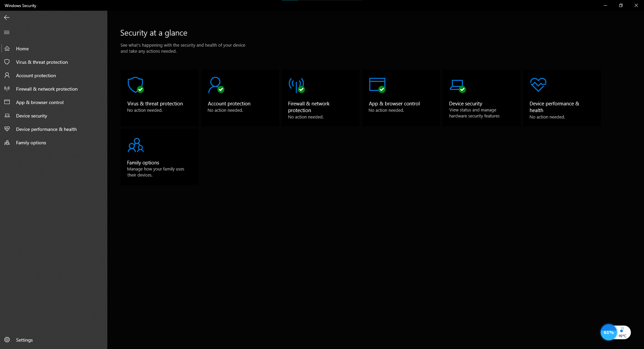Open the Virus & threat protection card title
644x349 pixels.
pos(155,104)
